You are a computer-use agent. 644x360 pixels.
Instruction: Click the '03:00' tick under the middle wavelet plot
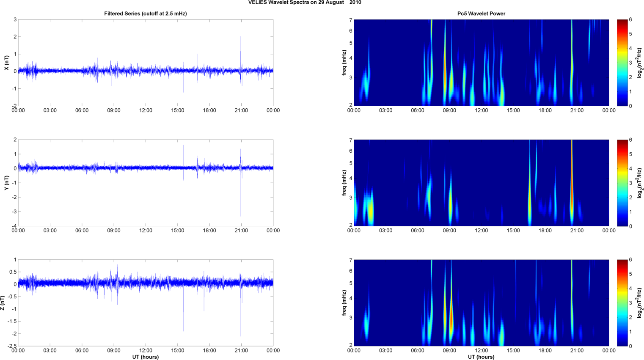coord(385,231)
